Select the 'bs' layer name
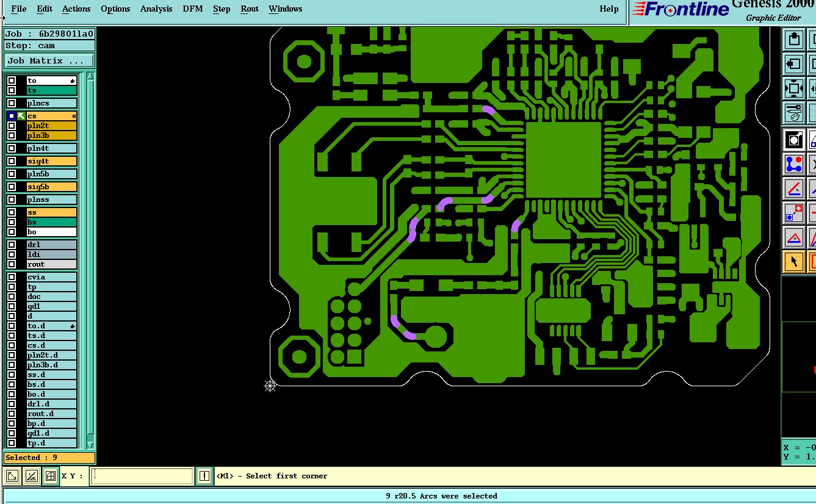This screenshot has width=816, height=504. click(52, 222)
